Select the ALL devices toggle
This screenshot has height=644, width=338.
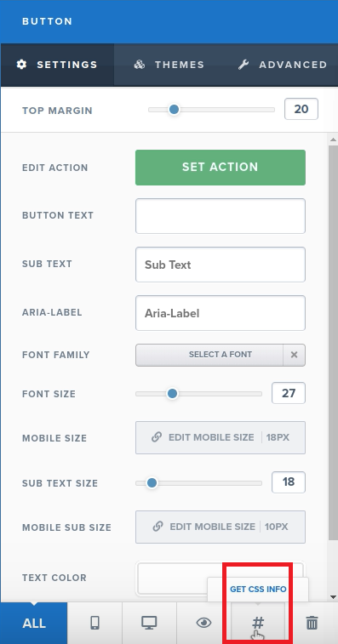34,623
